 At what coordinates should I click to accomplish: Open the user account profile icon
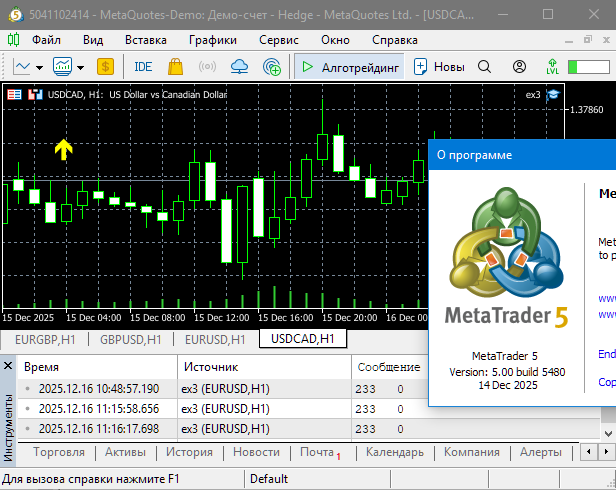[519, 67]
